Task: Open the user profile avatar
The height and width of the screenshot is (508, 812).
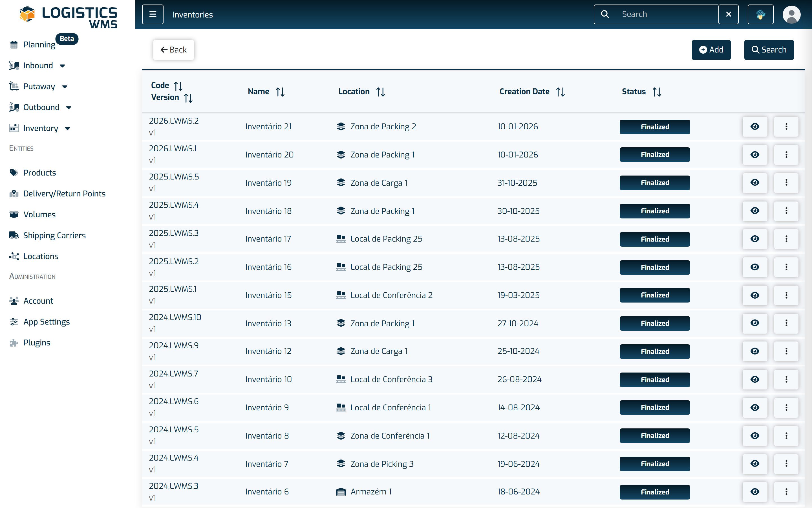Action: coord(791,14)
